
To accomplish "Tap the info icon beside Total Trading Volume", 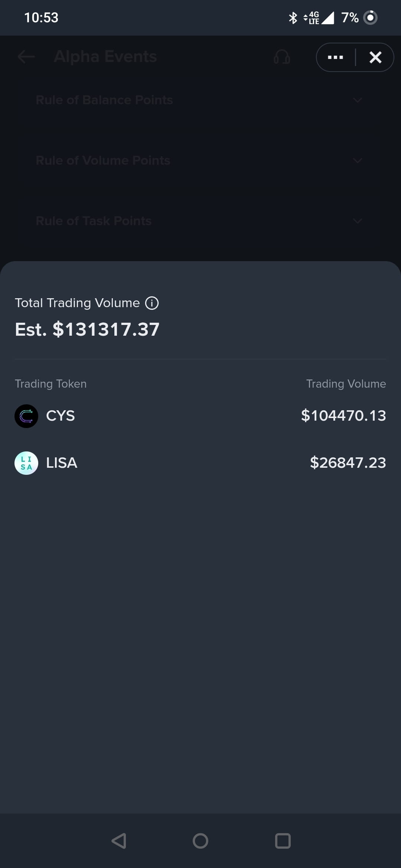I will (151, 303).
